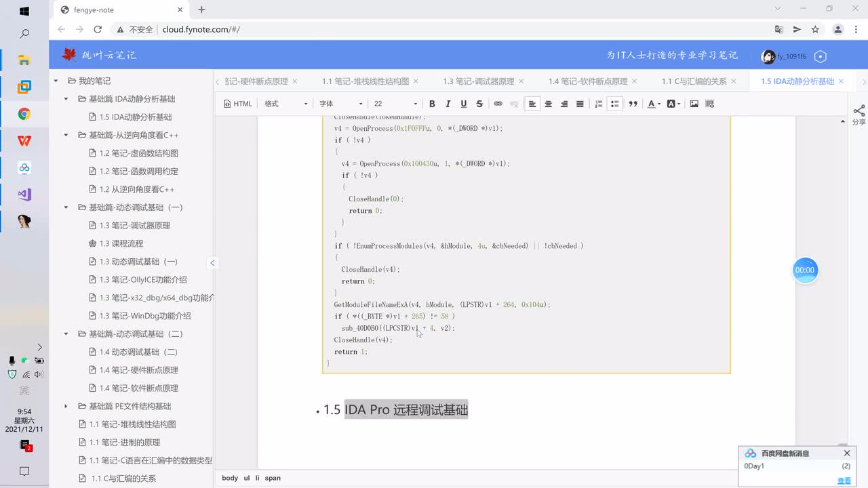Bookmark this page with the star icon

click(815, 29)
